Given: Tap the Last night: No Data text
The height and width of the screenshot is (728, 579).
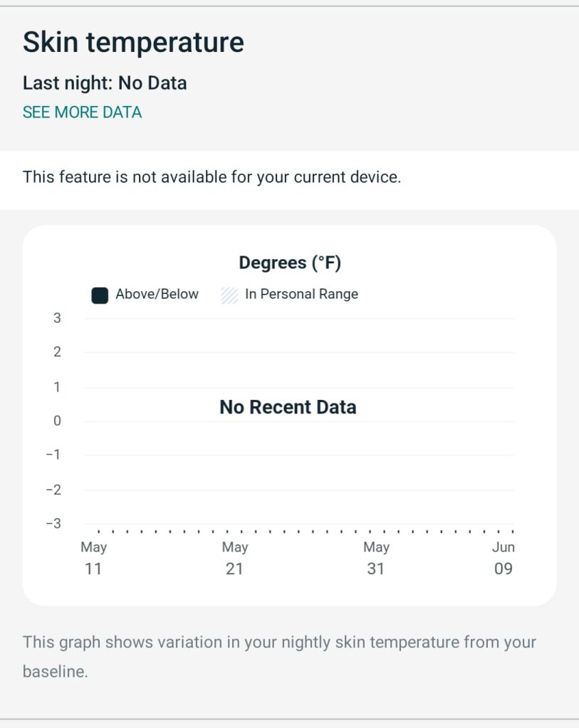Looking at the screenshot, I should click(105, 83).
